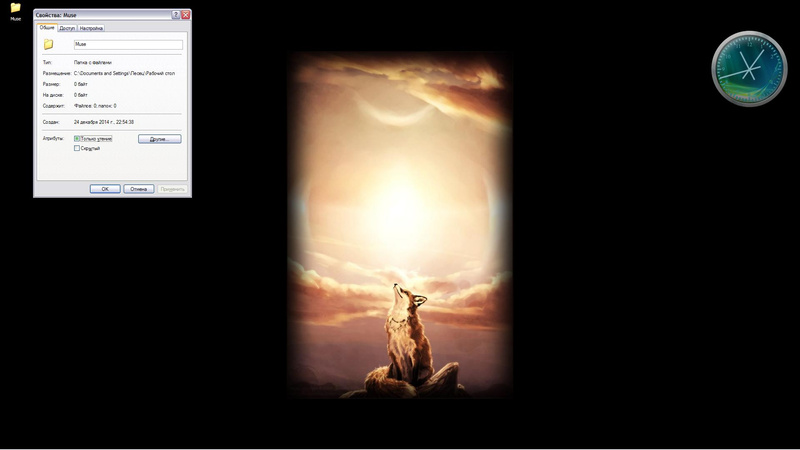Open the Настройка tab

tap(91, 28)
